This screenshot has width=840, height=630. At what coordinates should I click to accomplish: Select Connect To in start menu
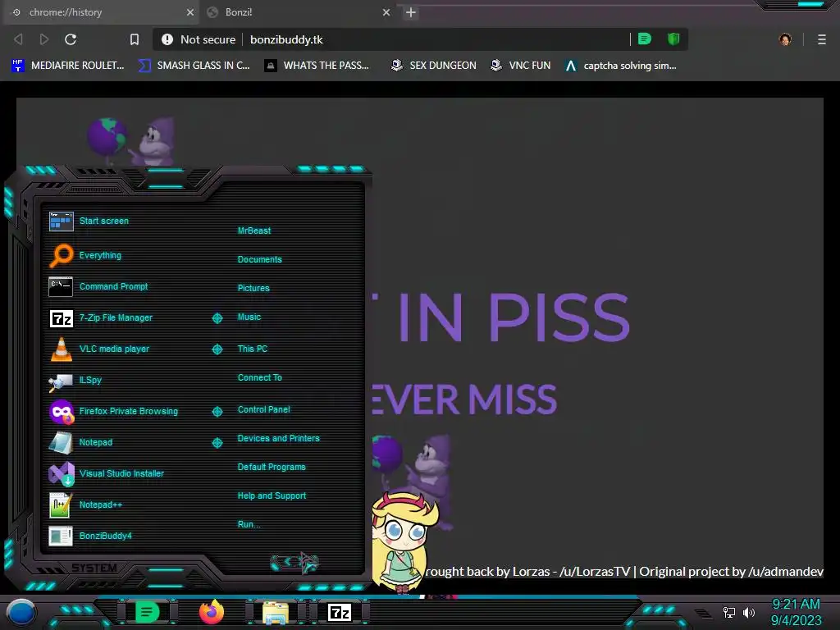click(x=259, y=377)
